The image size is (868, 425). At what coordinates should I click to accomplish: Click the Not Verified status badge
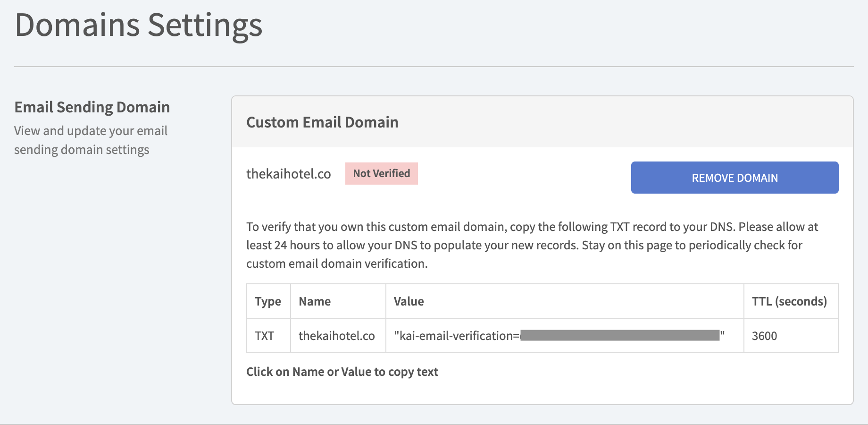tap(381, 173)
